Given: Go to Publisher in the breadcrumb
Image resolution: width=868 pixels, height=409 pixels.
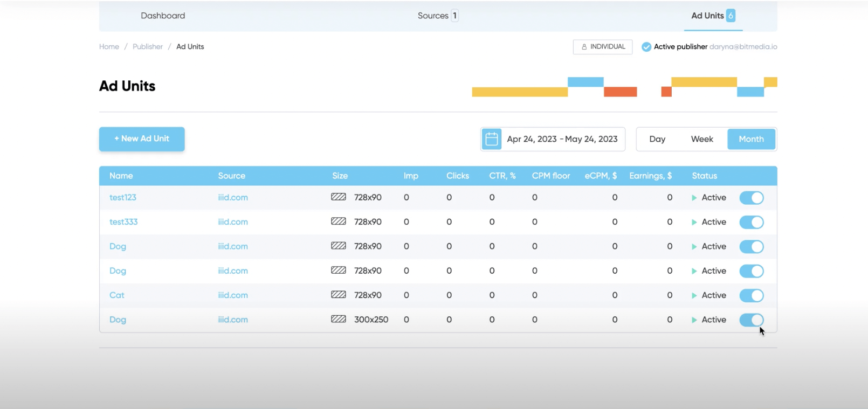Looking at the screenshot, I should tap(147, 47).
